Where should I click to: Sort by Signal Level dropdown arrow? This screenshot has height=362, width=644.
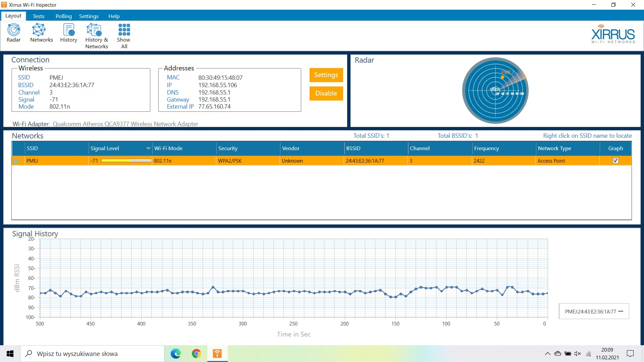point(148,148)
